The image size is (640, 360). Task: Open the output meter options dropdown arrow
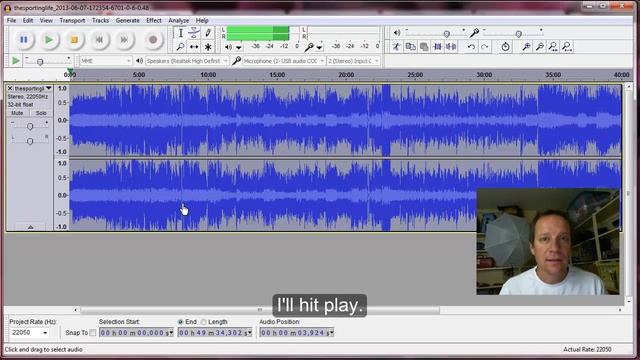[x=238, y=48]
